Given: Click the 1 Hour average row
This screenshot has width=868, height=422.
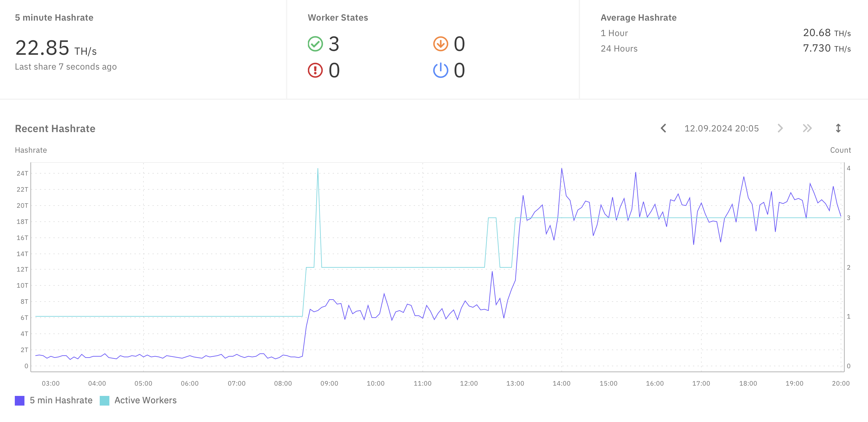Looking at the screenshot, I should click(x=614, y=33).
